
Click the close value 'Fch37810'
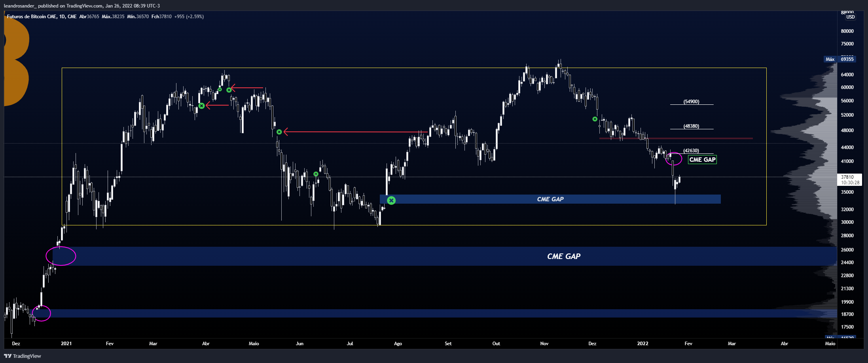[161, 17]
